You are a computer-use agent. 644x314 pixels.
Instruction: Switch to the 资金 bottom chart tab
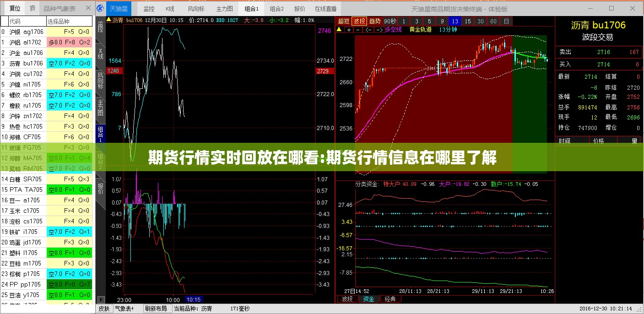[368, 299]
